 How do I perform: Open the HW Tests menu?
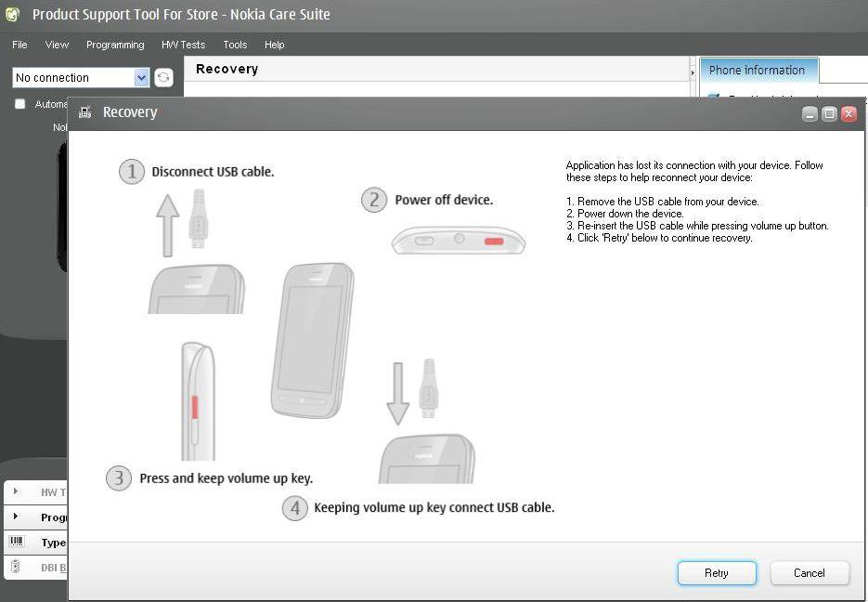(x=183, y=45)
